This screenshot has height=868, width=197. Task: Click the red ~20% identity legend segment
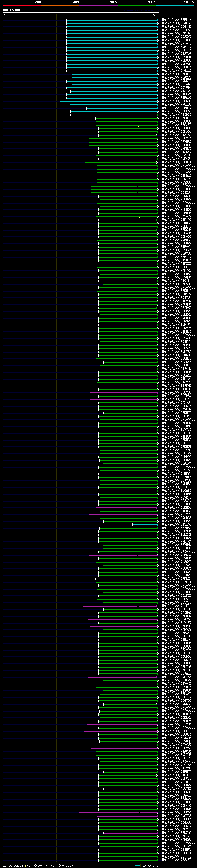(x=22, y=6)
